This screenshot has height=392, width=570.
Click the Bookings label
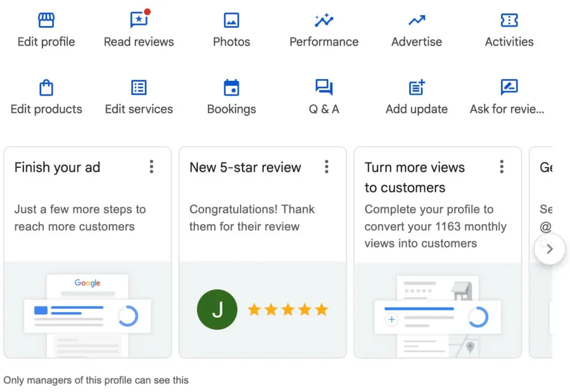(x=232, y=109)
